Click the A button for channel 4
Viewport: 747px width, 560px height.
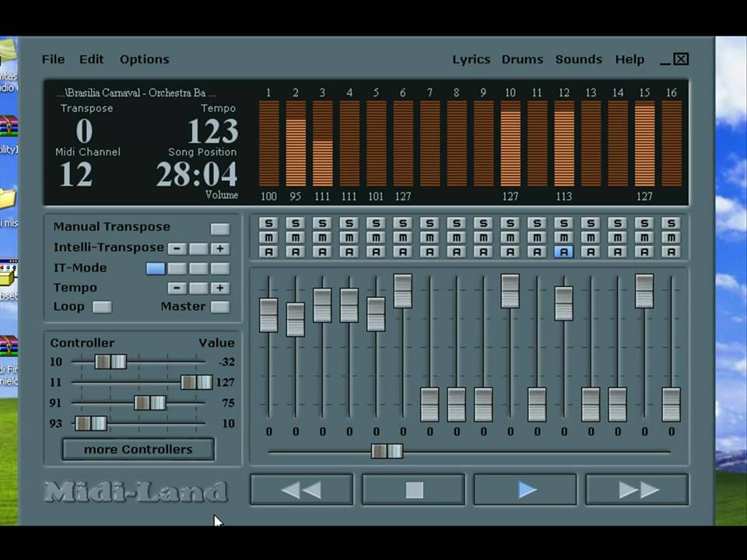[x=349, y=252]
